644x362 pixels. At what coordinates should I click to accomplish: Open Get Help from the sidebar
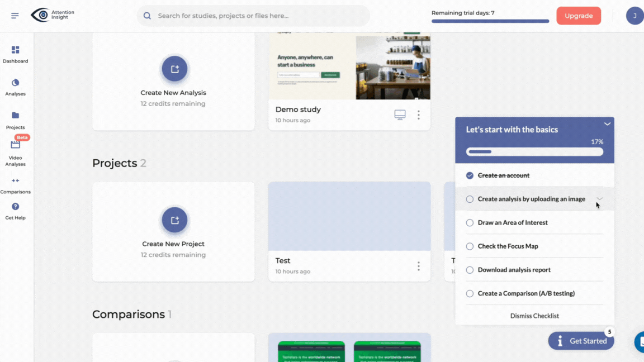click(x=15, y=211)
